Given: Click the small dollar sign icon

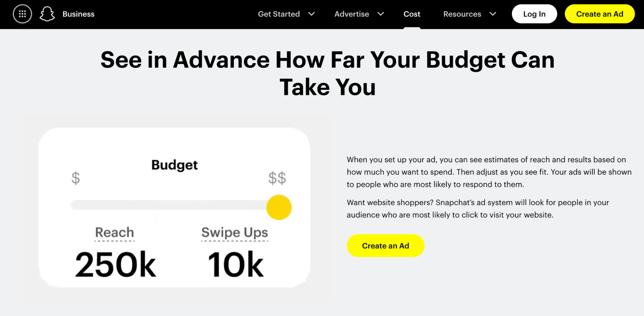Looking at the screenshot, I should point(76,178).
